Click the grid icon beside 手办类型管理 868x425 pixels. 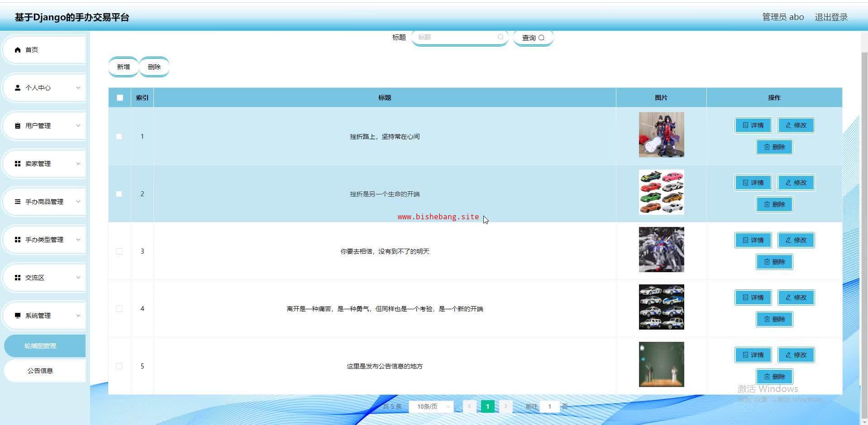[x=18, y=240]
